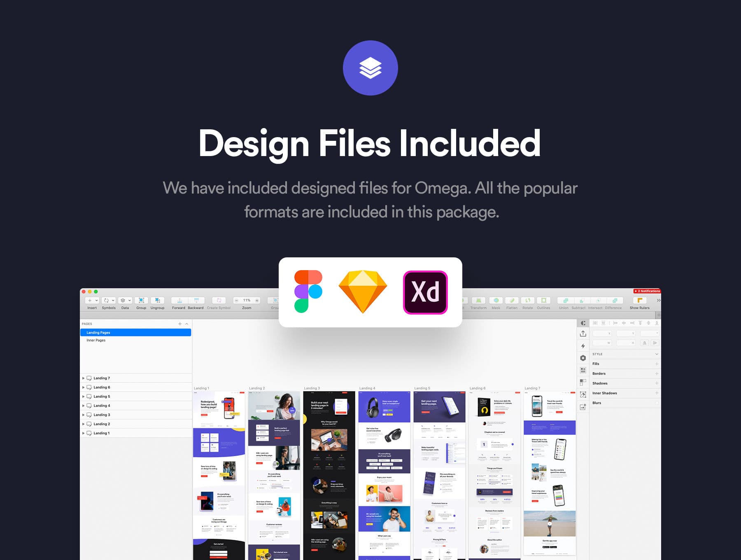Show more toolbar items via double chevron
Screen dimensions: 741x560
click(658, 301)
